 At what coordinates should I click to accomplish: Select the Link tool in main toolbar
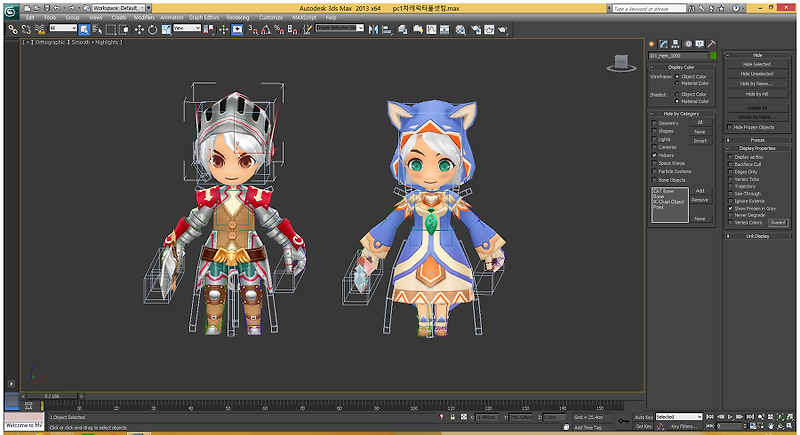13,30
